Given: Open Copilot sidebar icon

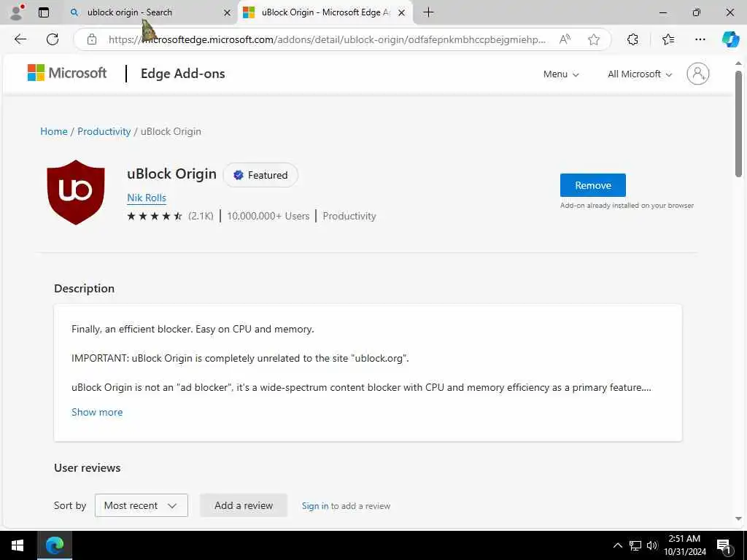Looking at the screenshot, I should coord(730,39).
